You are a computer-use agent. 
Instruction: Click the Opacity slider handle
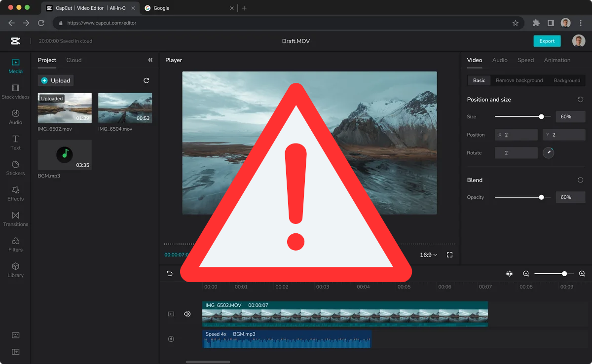tap(541, 197)
